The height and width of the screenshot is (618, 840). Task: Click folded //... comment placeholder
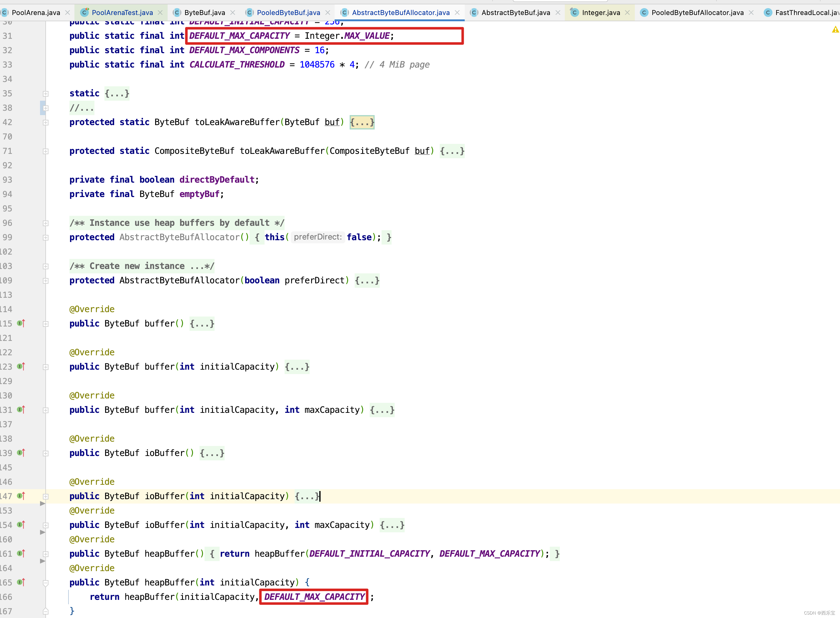coord(82,108)
